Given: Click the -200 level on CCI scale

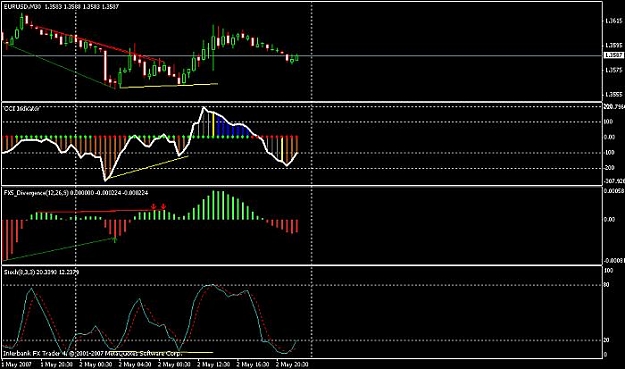Looking at the screenshot, I should click(610, 168).
